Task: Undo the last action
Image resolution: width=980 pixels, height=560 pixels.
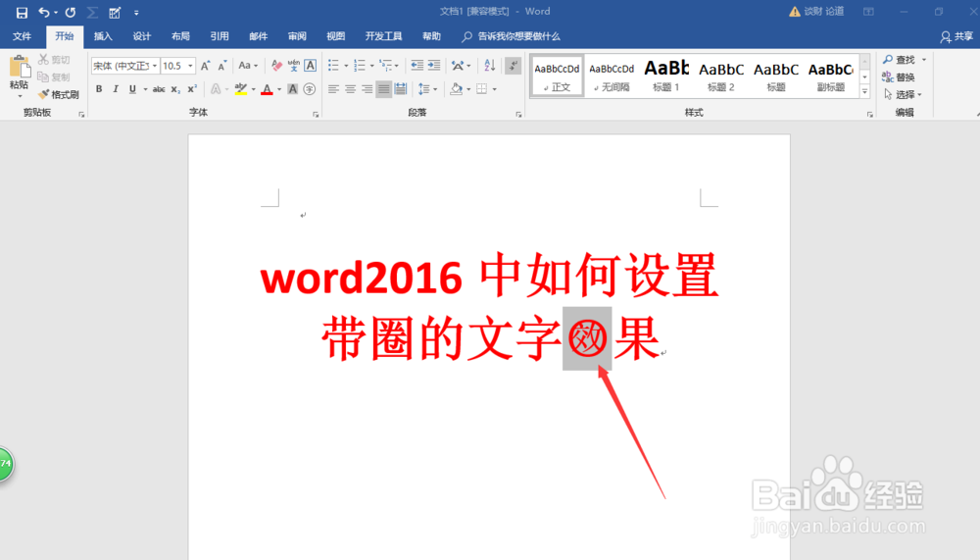Action: coord(44,12)
